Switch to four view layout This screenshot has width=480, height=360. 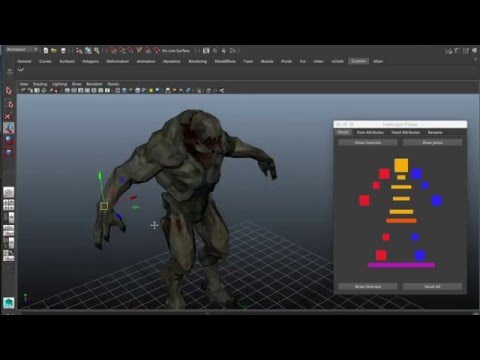(9, 205)
